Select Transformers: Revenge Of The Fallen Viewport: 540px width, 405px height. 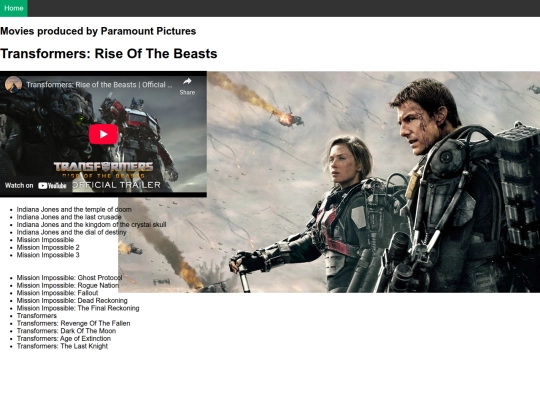(73, 323)
